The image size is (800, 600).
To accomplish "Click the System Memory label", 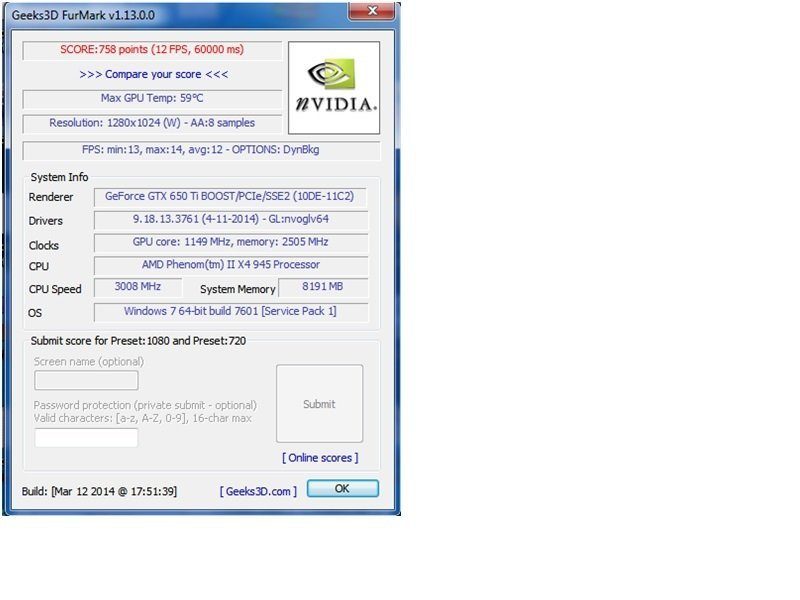I will (x=237, y=289).
